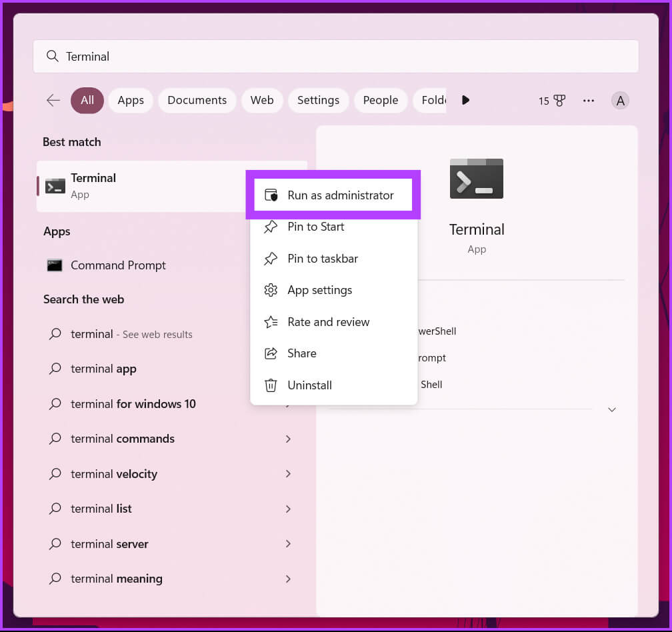Switch to the Folders filter tab
The image size is (672, 632).
pos(430,100)
